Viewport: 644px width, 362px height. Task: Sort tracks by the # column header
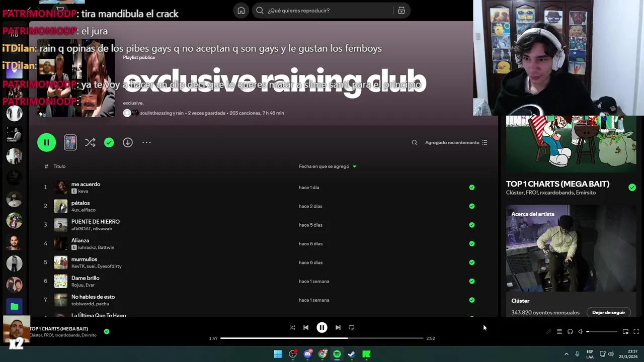46,166
